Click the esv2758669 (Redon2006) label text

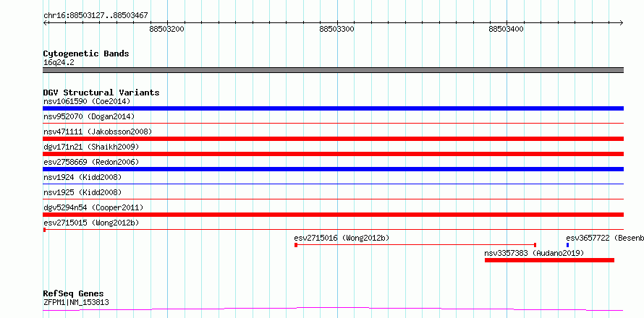coord(91,162)
